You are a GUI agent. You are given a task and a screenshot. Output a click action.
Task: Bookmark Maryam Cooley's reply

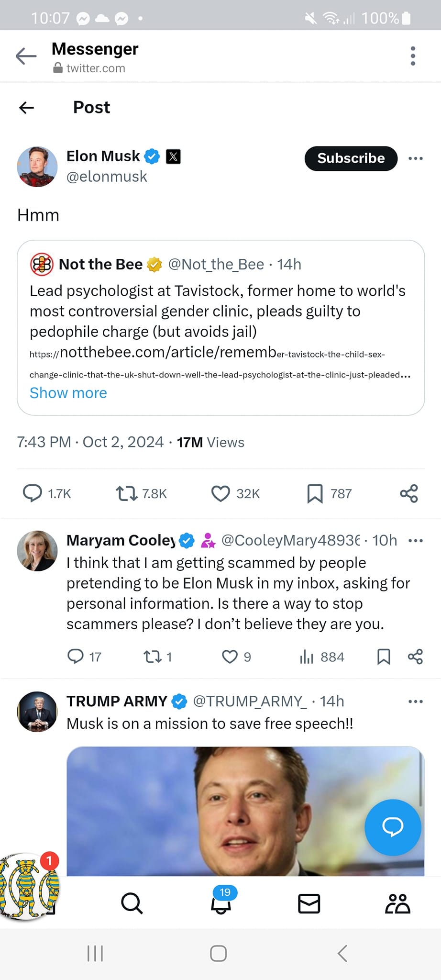pyautogui.click(x=384, y=657)
